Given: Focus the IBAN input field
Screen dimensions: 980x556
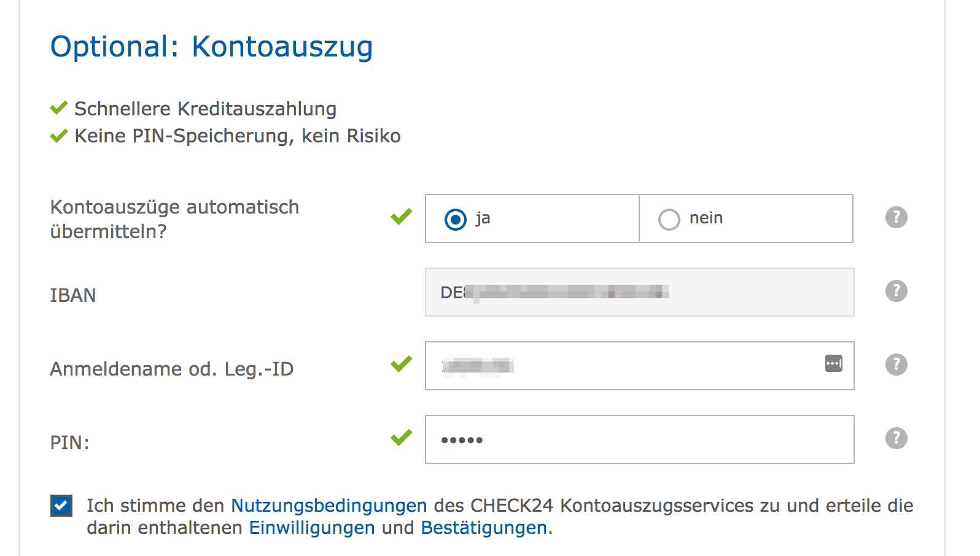Looking at the screenshot, I should point(639,292).
